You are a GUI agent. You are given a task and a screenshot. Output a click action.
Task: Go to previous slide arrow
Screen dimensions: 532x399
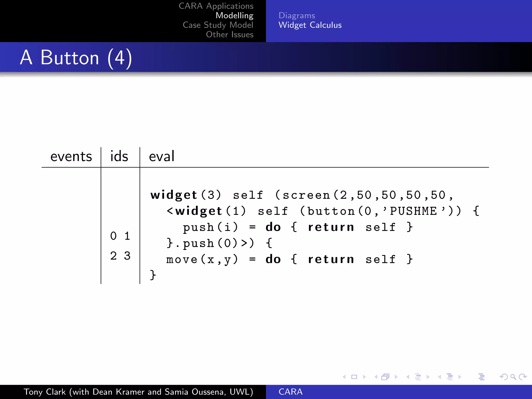pos(344,377)
